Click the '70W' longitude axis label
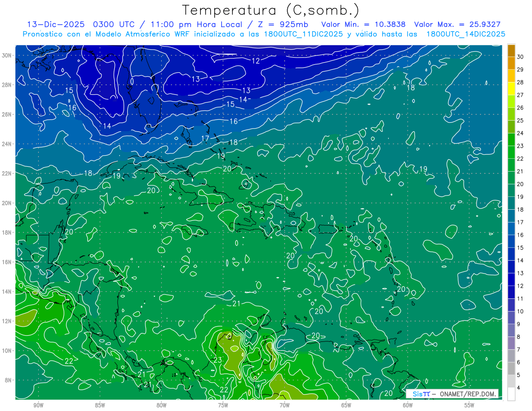 pos(285,405)
